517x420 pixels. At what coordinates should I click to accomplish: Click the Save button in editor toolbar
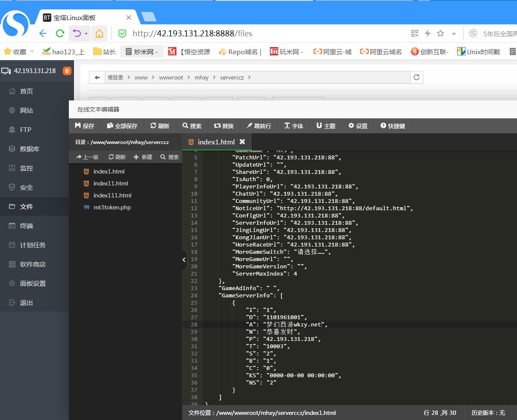click(84, 126)
